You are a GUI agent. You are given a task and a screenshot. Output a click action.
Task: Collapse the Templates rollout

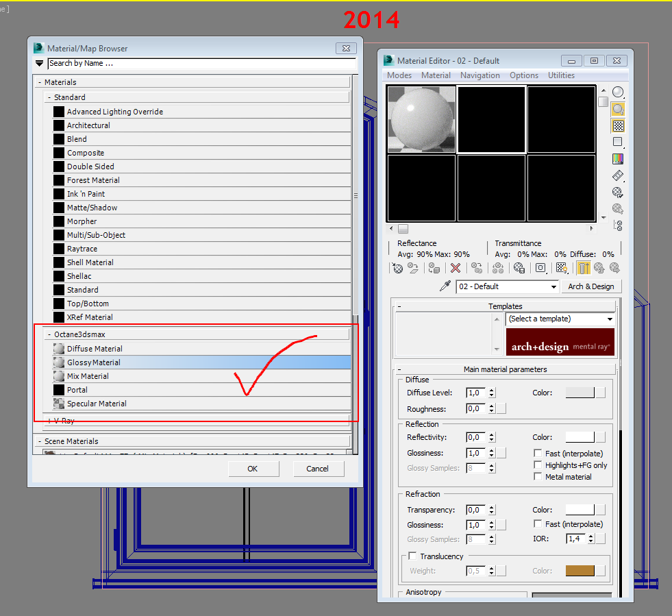click(x=399, y=306)
